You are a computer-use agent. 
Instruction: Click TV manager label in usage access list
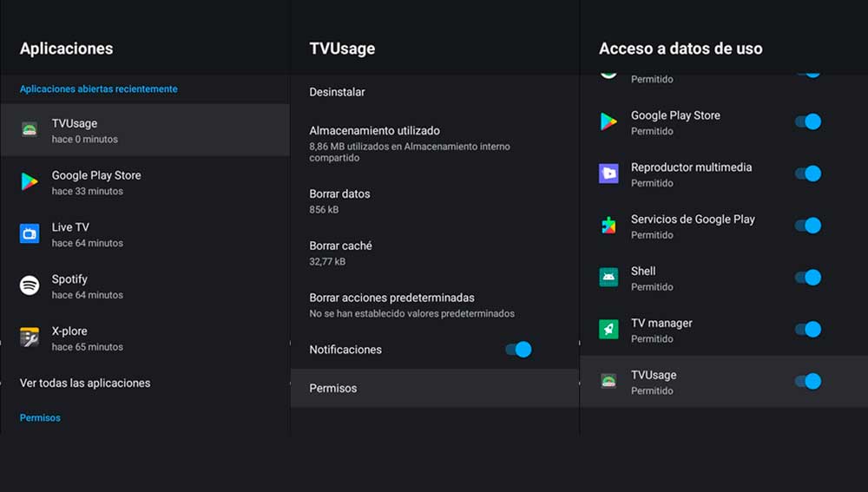point(661,323)
